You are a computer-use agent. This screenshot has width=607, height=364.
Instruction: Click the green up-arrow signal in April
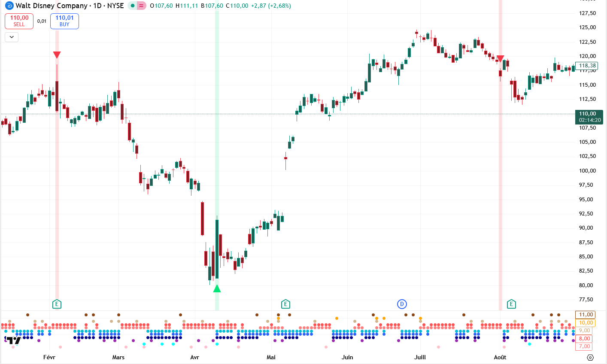coord(217,289)
